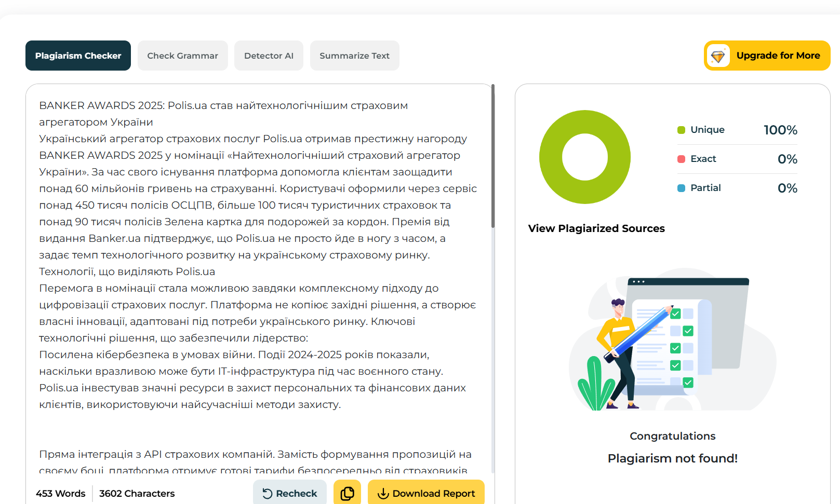The height and width of the screenshot is (504, 840).
Task: Click the 'Plagiarism not found!' message
Action: 673,458
